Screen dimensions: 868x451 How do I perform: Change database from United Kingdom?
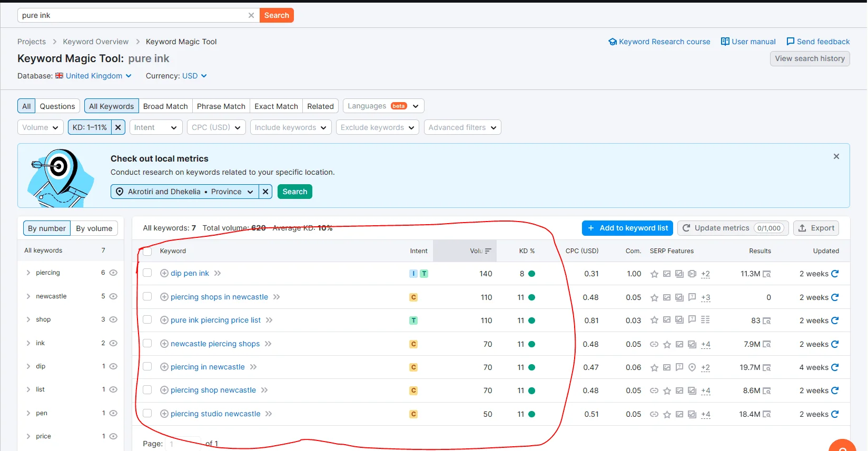[94, 76]
